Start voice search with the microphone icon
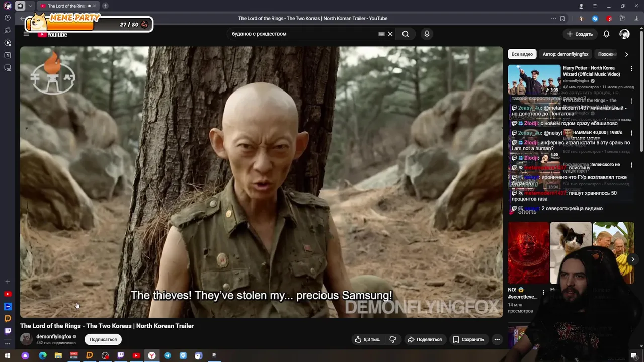This screenshot has width=644, height=362. [x=427, y=34]
